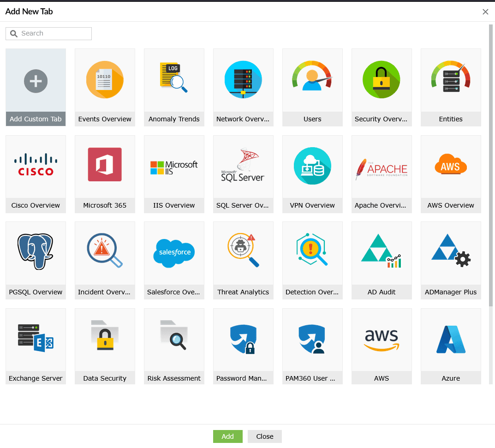This screenshot has width=495, height=448.
Task: Click the green Add button
Action: click(227, 436)
